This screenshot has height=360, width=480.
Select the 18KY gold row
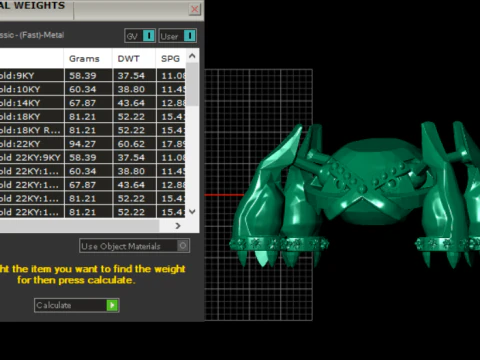tap(92, 117)
